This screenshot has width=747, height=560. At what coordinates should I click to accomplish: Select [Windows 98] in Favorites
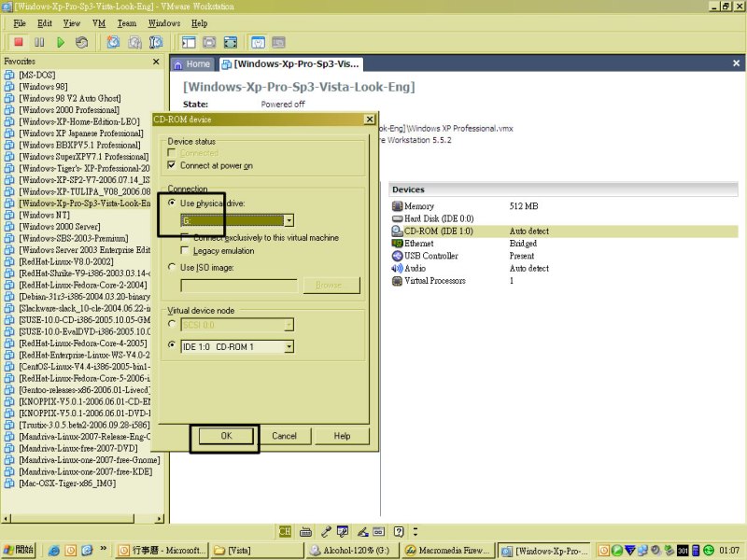[43, 86]
